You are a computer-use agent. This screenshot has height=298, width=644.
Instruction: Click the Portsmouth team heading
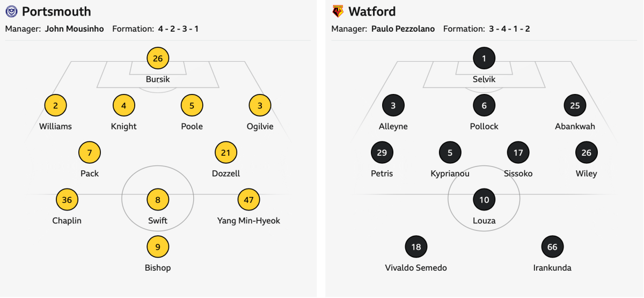[x=56, y=11]
